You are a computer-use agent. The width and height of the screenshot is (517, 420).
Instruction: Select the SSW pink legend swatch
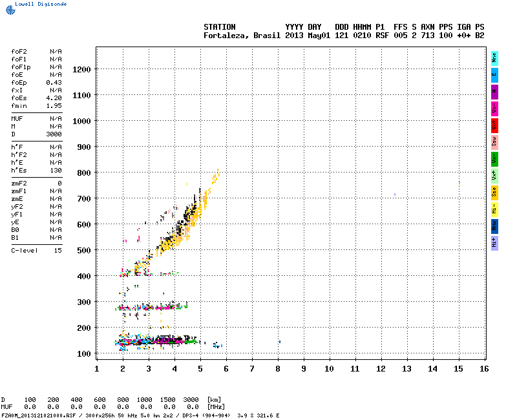pyautogui.click(x=494, y=142)
